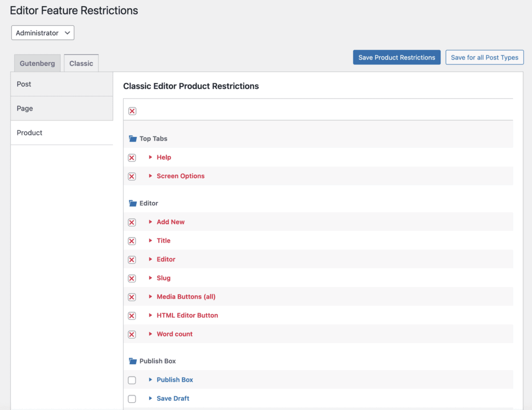Check the Save Draft restriction box
This screenshot has height=410, width=532.
[x=132, y=398]
